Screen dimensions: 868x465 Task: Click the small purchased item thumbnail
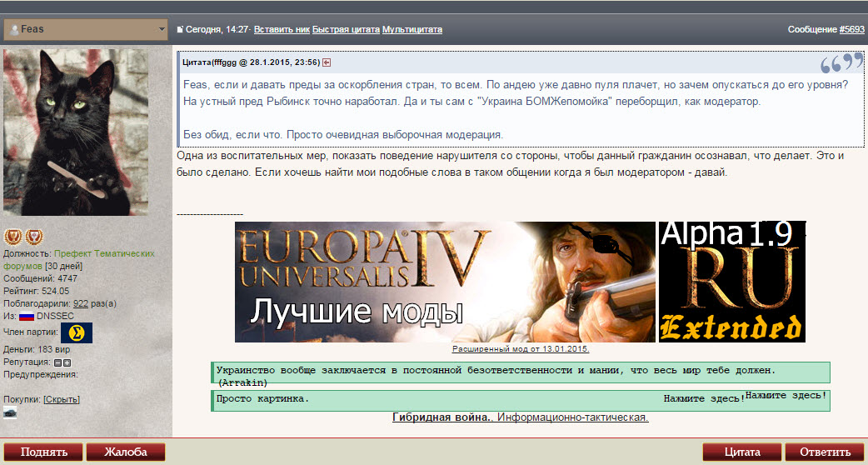[x=10, y=412]
